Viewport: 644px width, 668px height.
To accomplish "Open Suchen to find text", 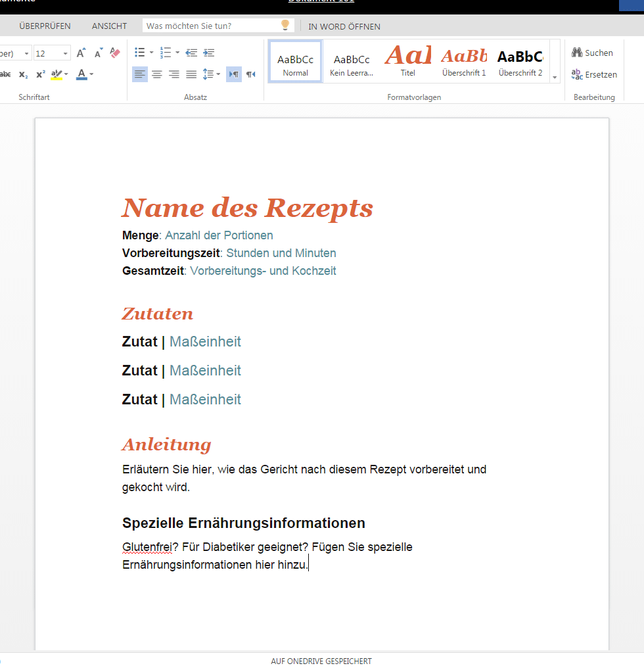I will coord(592,53).
